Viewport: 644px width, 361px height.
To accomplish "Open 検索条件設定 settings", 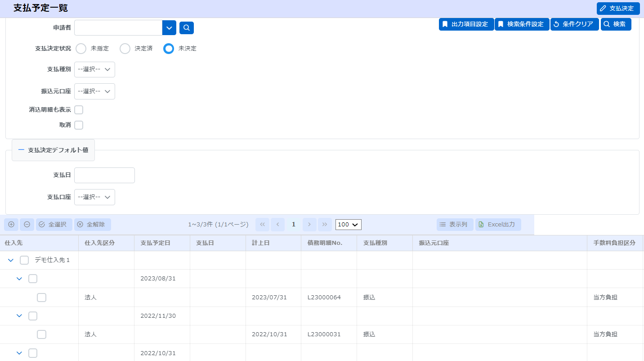I will tap(522, 24).
